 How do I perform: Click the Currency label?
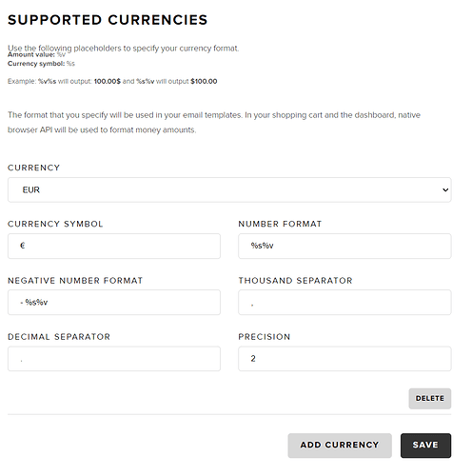click(33, 168)
